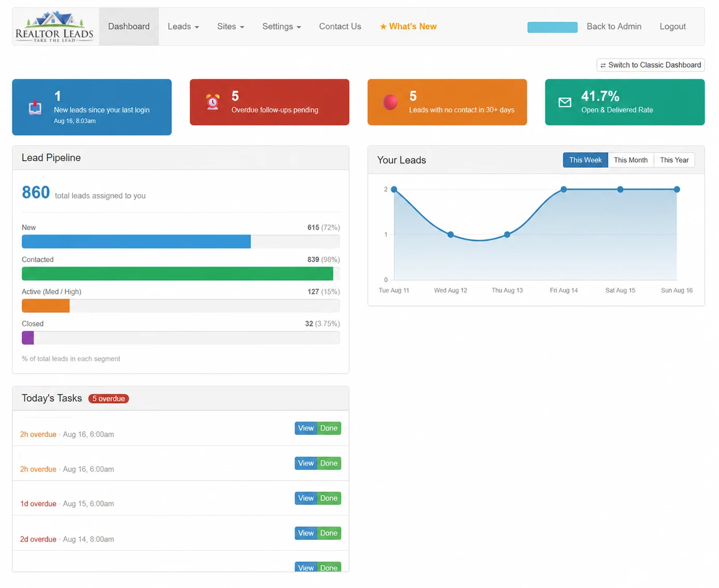Click the blue New leads progress bar
The image size is (719, 588).
click(x=136, y=242)
